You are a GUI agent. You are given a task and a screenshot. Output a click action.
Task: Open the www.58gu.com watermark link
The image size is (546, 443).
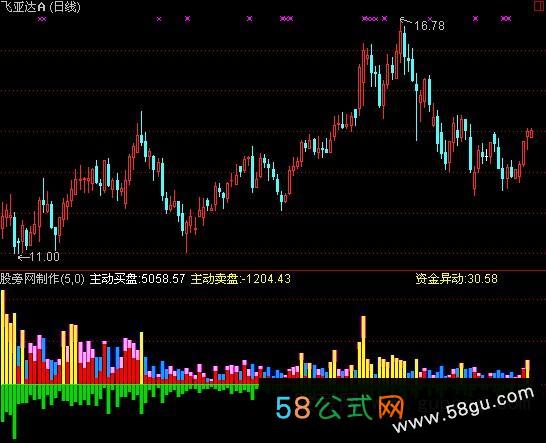(x=464, y=410)
